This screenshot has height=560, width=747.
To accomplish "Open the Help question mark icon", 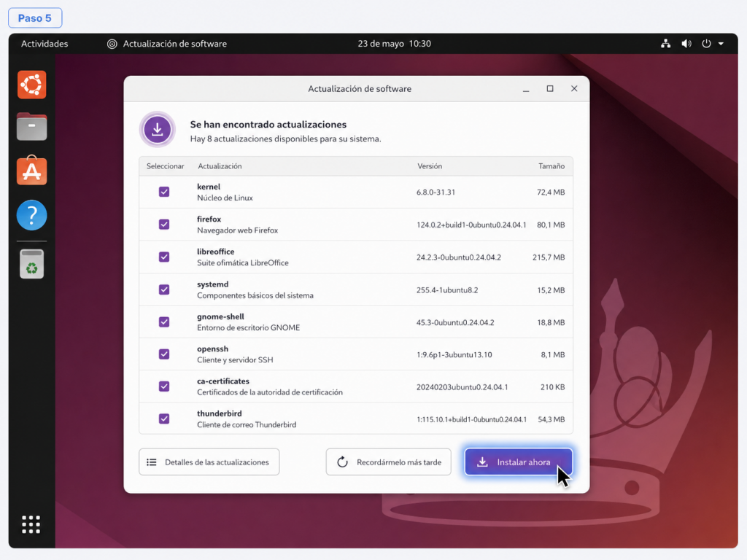I will point(32,215).
